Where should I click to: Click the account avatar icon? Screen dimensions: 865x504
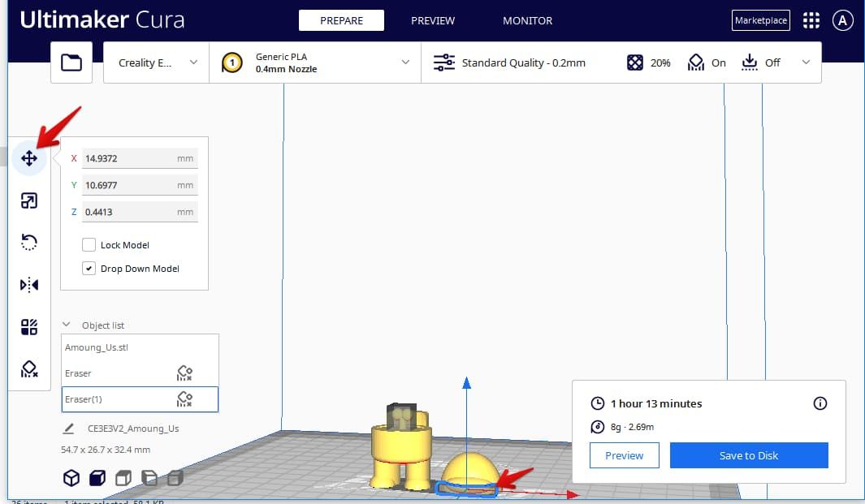pos(842,20)
